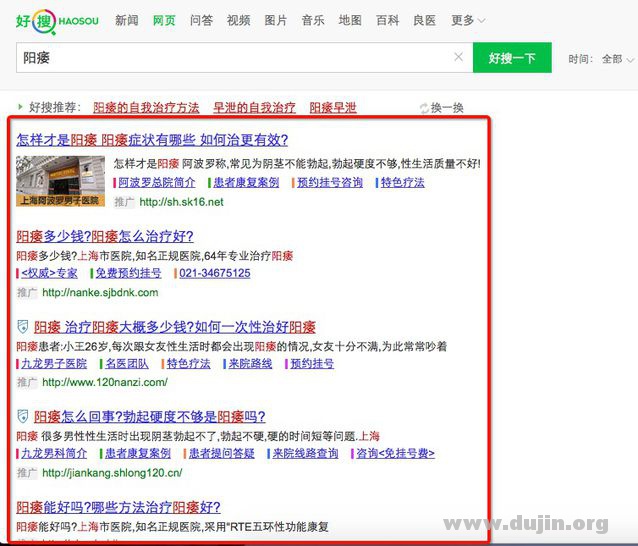Open result 阳痿能好吗?哪些方法治疗阳痿好?
Viewport: 638px width, 546px height.
coord(118,507)
